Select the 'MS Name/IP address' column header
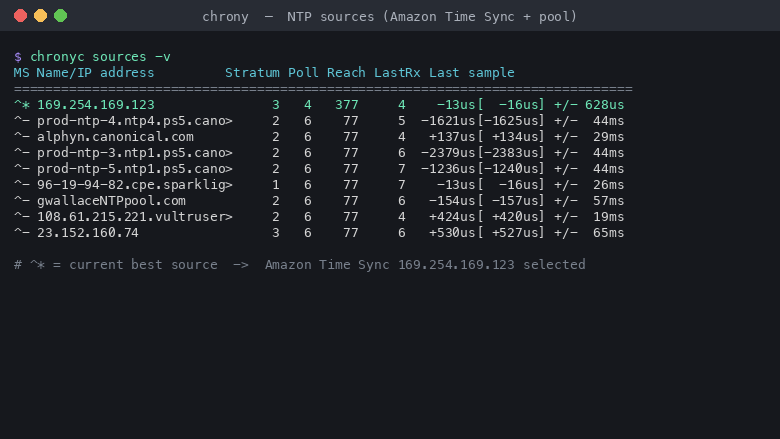 coord(84,73)
